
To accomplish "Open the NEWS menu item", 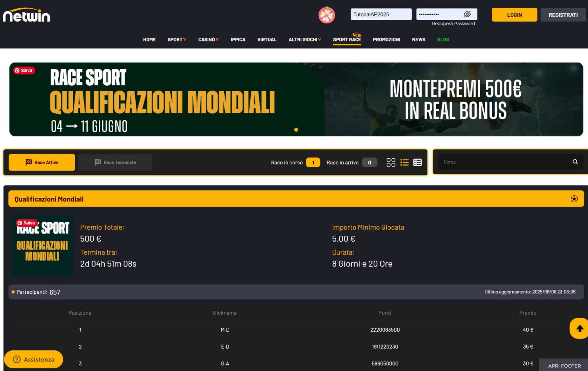I will [x=419, y=39].
